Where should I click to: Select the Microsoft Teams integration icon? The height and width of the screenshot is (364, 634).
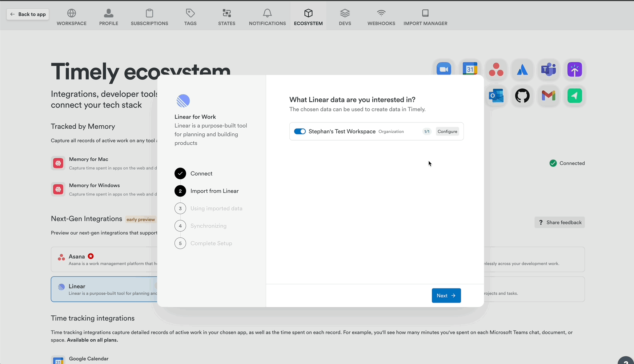coord(548,69)
